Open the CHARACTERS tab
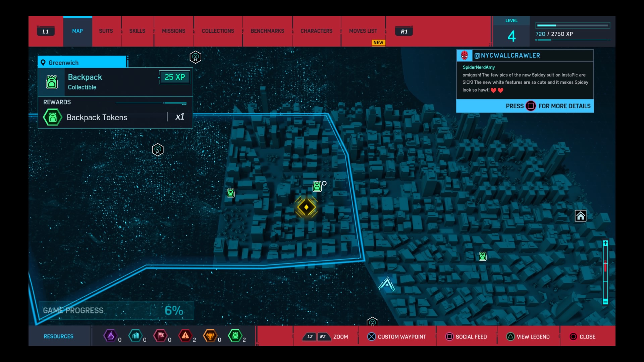 pos(316,31)
